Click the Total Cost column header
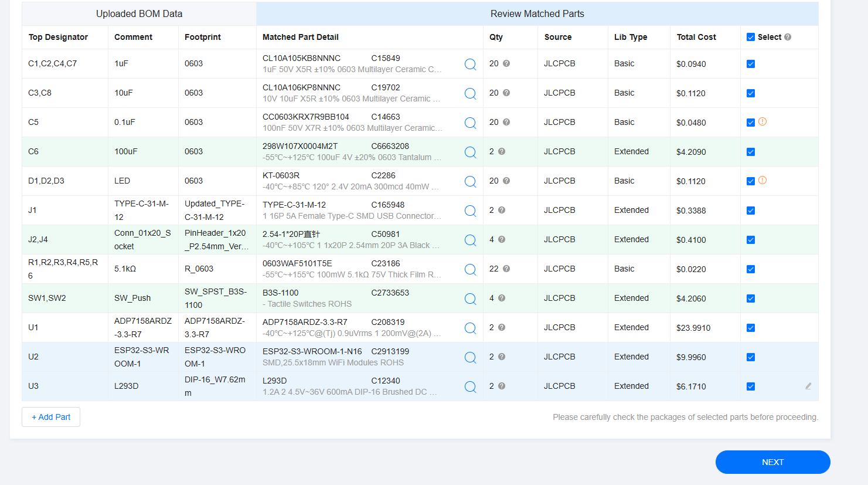868x485 pixels. pyautogui.click(x=696, y=37)
